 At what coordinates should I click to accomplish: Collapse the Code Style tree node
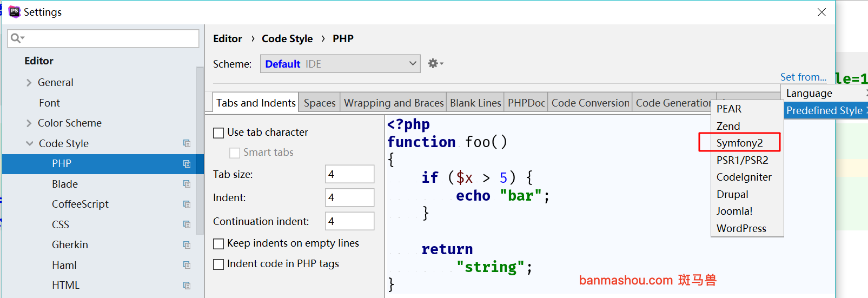(x=29, y=143)
